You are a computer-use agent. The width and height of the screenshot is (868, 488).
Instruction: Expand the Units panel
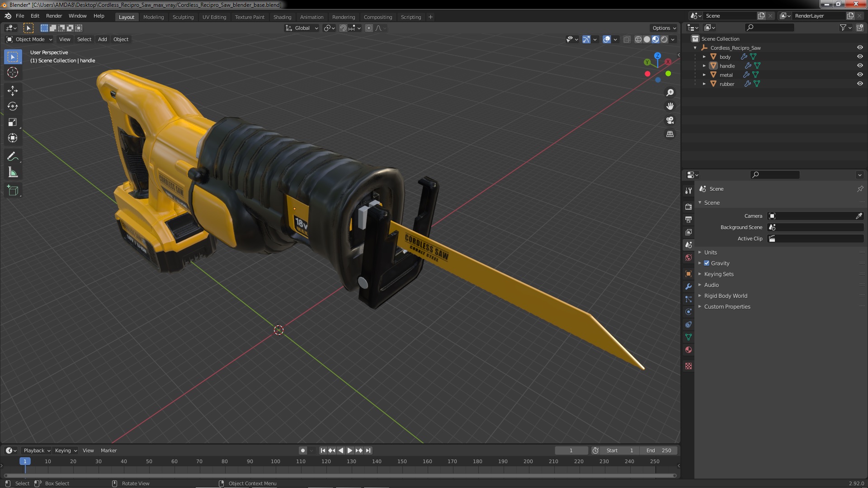click(x=710, y=252)
